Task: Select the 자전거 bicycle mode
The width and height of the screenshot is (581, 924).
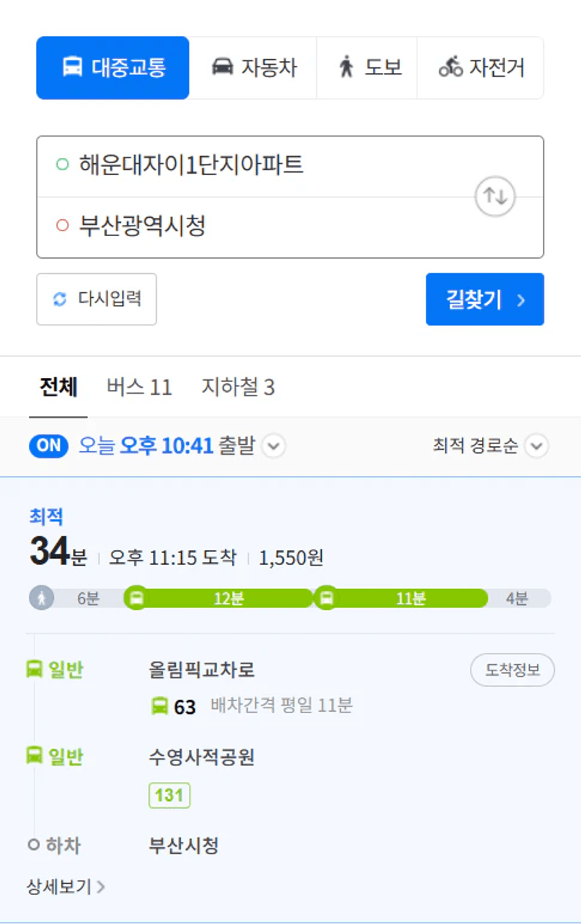Action: click(x=481, y=68)
